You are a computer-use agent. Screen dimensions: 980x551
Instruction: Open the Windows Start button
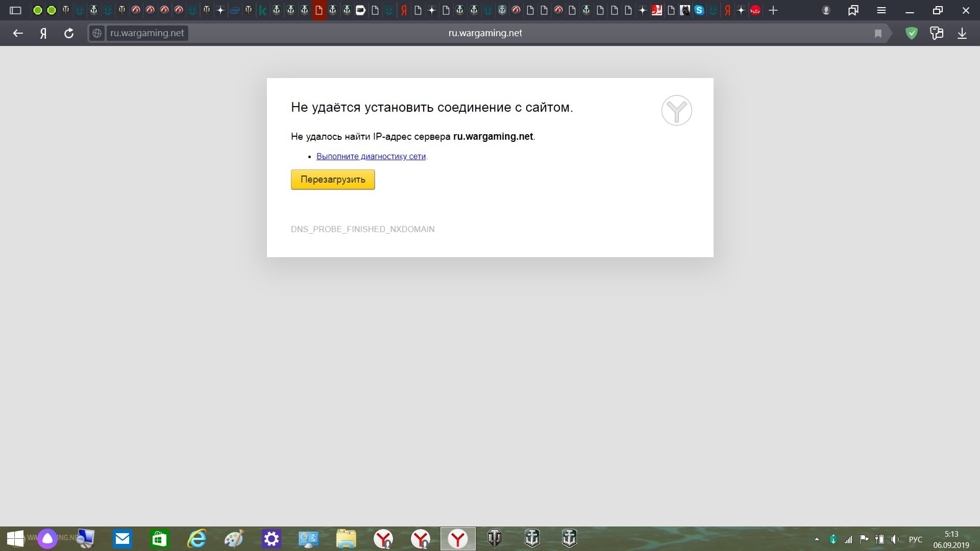[15, 539]
